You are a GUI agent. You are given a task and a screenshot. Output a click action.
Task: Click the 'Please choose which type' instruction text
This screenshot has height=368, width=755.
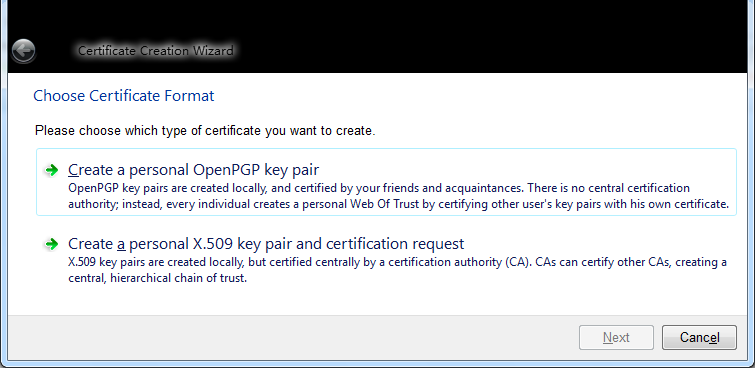pyautogui.click(x=205, y=131)
